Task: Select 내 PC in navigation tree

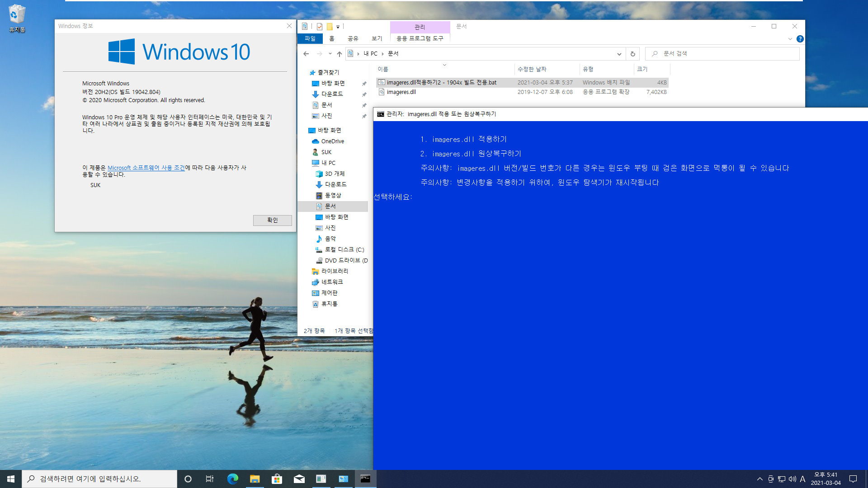Action: (328, 163)
